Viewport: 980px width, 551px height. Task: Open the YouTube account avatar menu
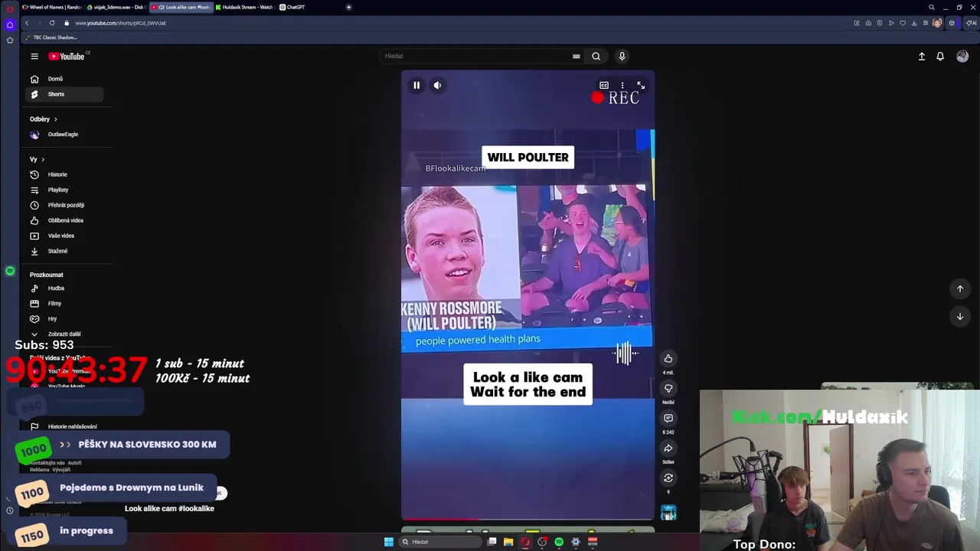962,56
